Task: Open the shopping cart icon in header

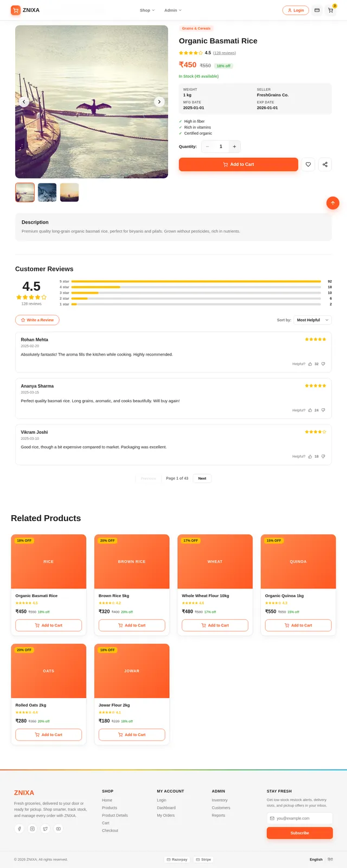Action: click(x=330, y=10)
